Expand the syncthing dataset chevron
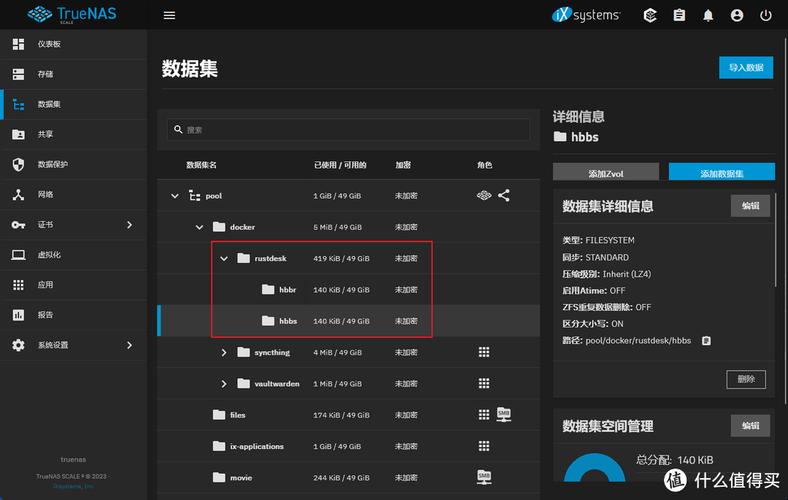The height and width of the screenshot is (500, 788). (x=224, y=353)
